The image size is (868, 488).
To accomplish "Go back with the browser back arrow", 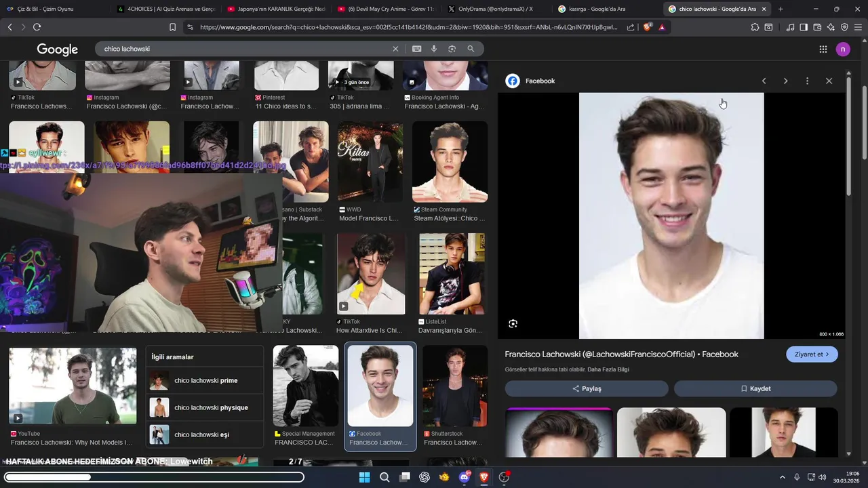I will (9, 27).
